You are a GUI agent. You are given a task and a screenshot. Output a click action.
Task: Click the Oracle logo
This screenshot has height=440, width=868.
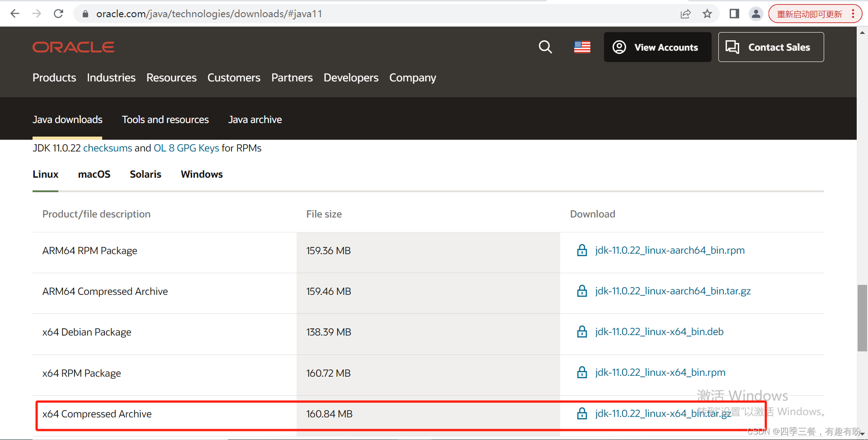click(x=73, y=47)
